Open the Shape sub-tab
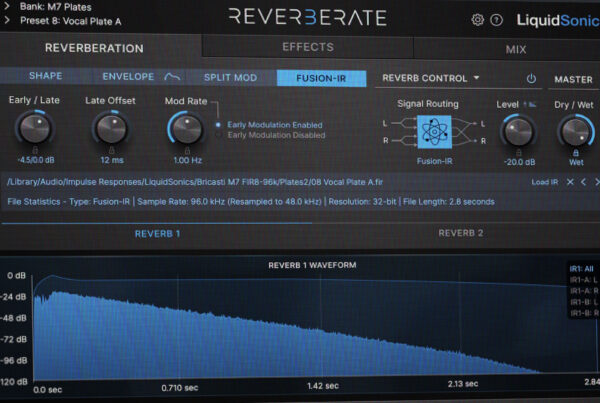The image size is (600, 403). (46, 76)
